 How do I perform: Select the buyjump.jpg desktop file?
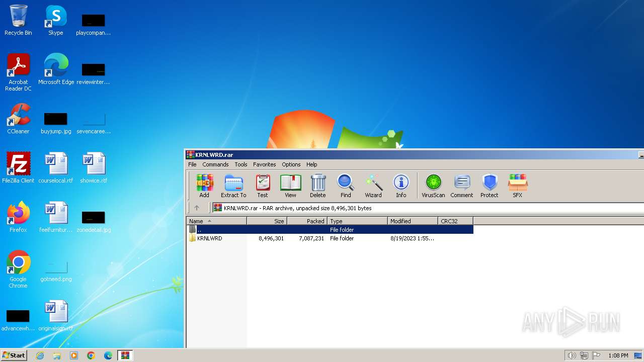56,123
